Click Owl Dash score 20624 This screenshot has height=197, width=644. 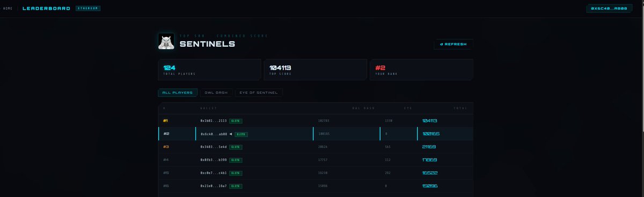pyautogui.click(x=323, y=147)
